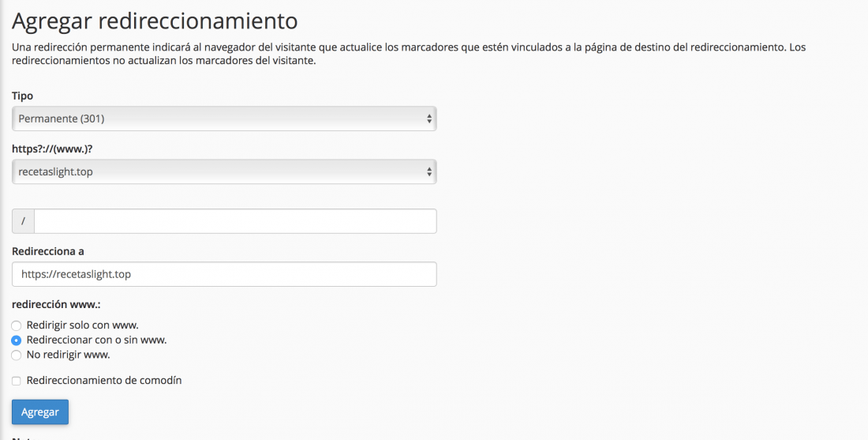
Task: Click the Redirecciona a field label
Action: coord(47,251)
